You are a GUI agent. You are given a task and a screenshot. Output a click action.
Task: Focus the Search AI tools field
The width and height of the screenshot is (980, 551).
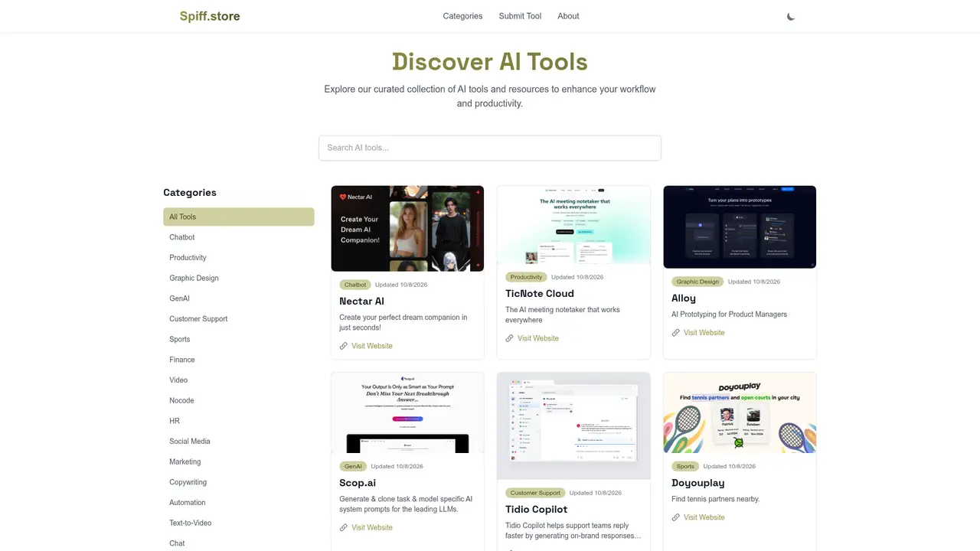pos(490,148)
